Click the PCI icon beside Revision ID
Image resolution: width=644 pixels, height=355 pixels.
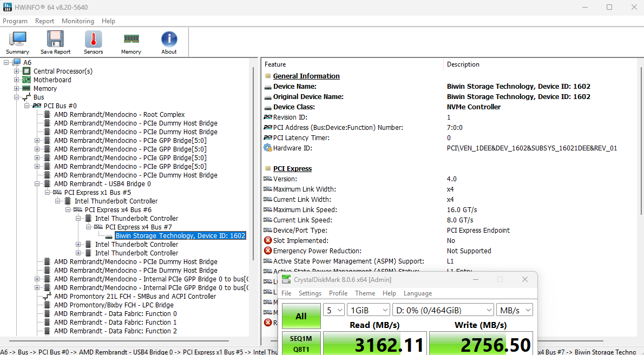[x=268, y=117]
